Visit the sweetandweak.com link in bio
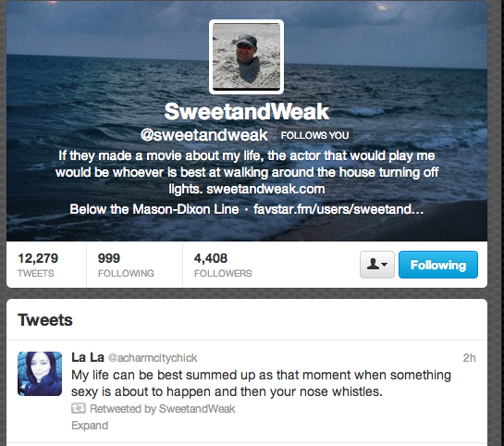The width and height of the screenshot is (504, 446). [265, 189]
